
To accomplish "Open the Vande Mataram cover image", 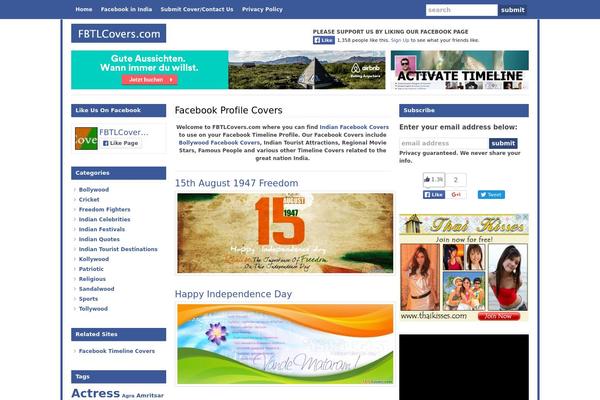I will (x=285, y=344).
